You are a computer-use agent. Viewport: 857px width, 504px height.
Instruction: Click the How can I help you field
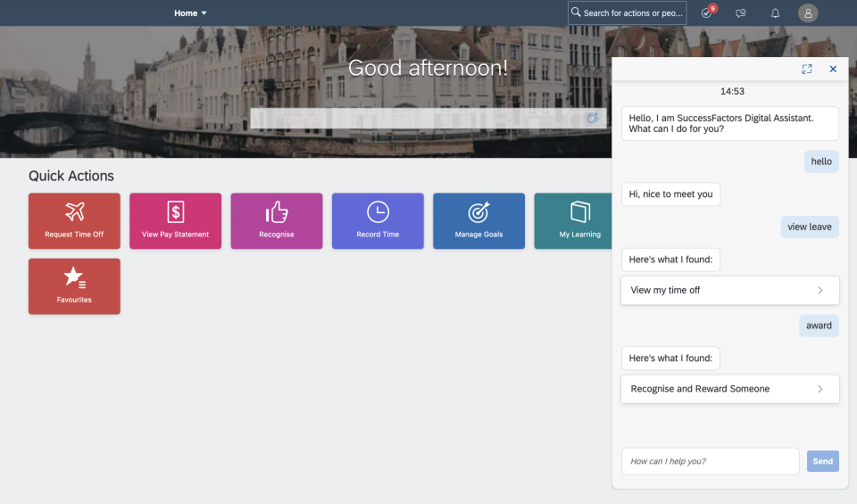click(710, 461)
